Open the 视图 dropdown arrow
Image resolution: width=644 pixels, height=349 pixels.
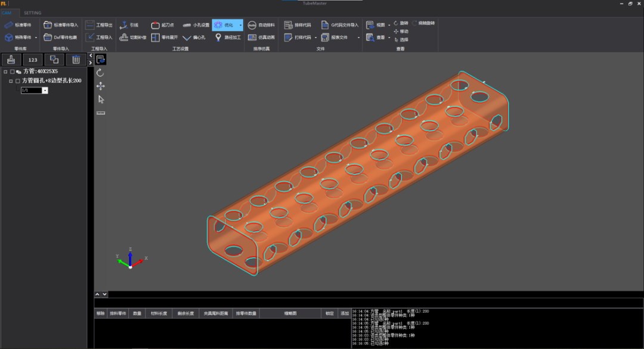coord(389,25)
